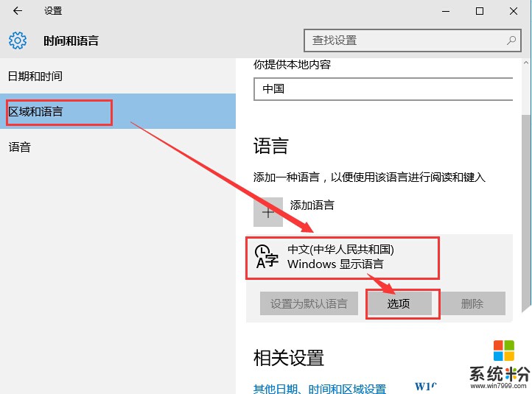Click the 时间和语言 page heading
Screen dimensions: 532x394
click(x=71, y=41)
